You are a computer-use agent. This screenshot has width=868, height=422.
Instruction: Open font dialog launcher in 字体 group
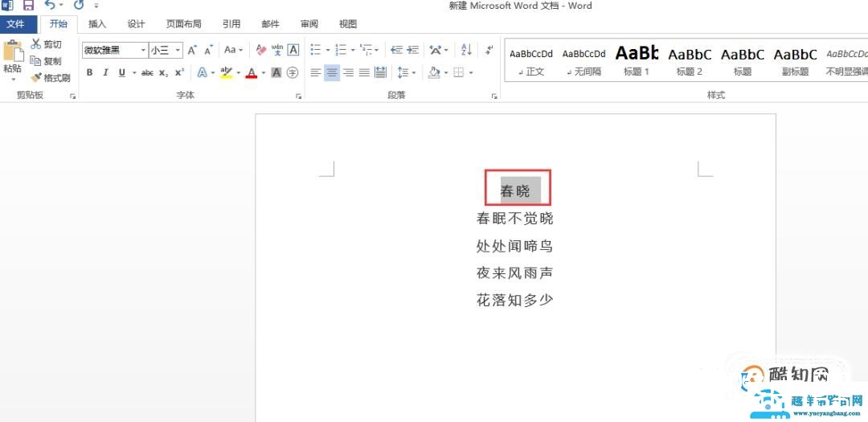(299, 96)
